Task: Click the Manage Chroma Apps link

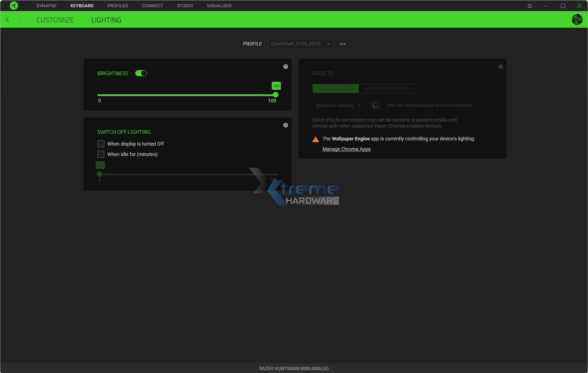Action: [346, 149]
